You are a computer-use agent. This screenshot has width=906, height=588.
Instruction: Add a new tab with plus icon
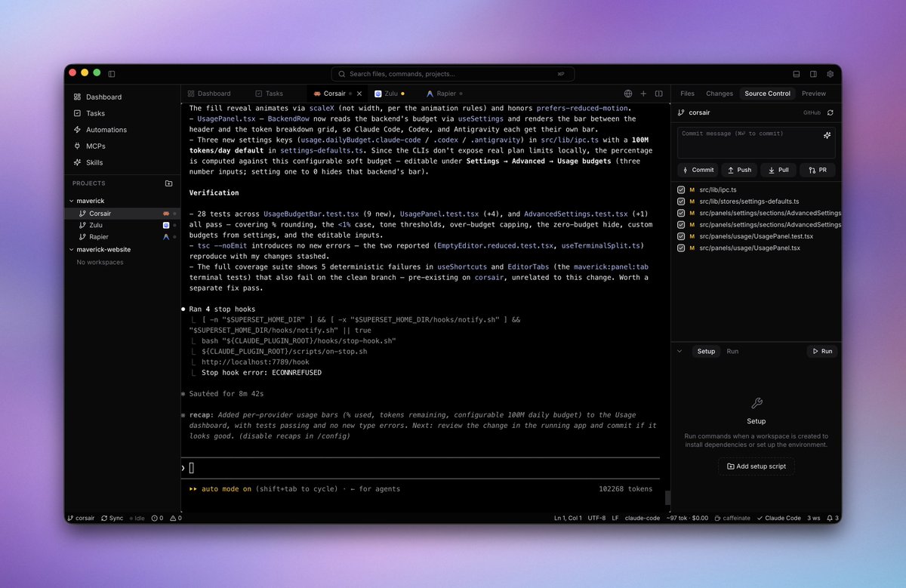pyautogui.click(x=643, y=94)
